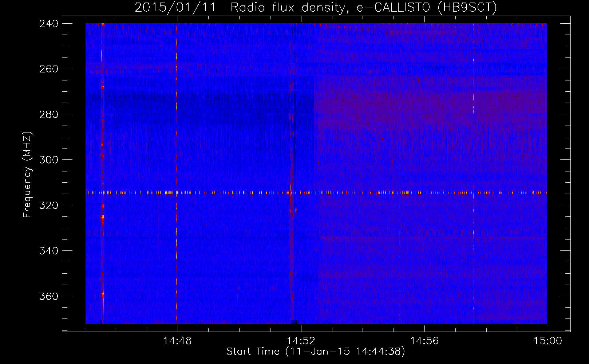Click the 14:56 time tick label
The height and width of the screenshot is (364, 589).
[424, 341]
